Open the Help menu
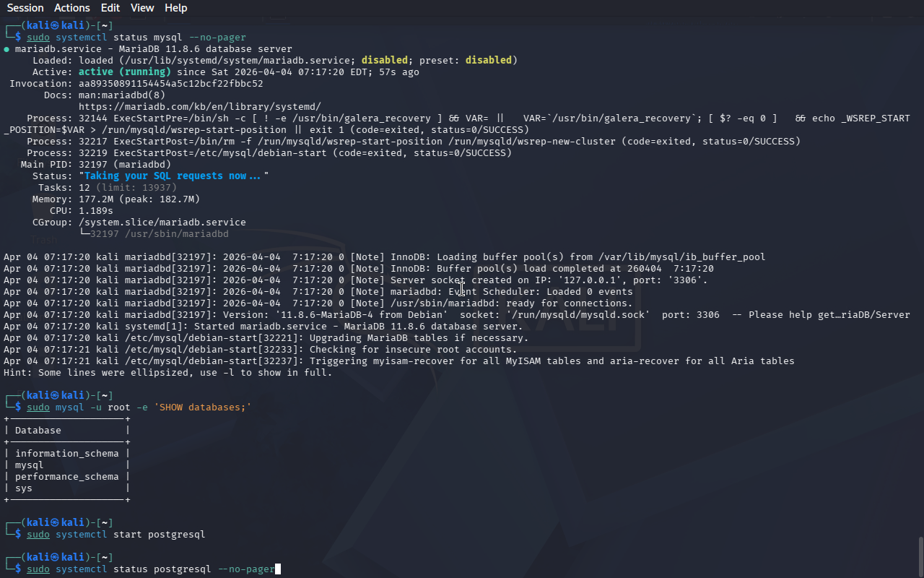The width and height of the screenshot is (924, 578). (x=175, y=8)
